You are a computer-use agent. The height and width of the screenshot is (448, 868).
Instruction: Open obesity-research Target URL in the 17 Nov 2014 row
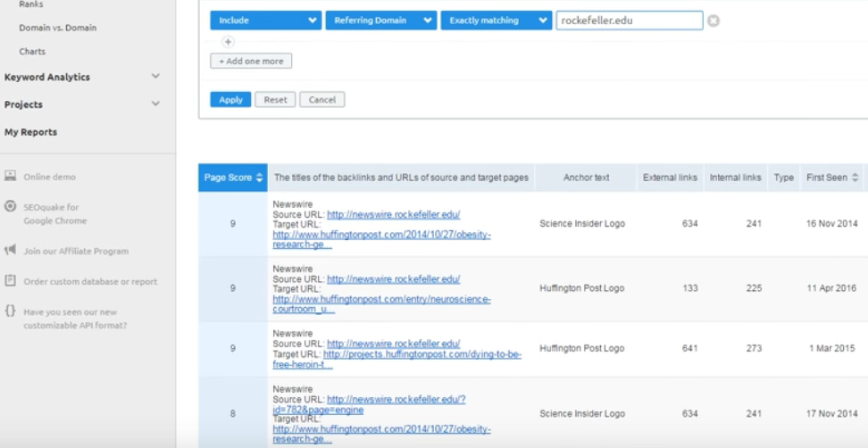click(381, 435)
